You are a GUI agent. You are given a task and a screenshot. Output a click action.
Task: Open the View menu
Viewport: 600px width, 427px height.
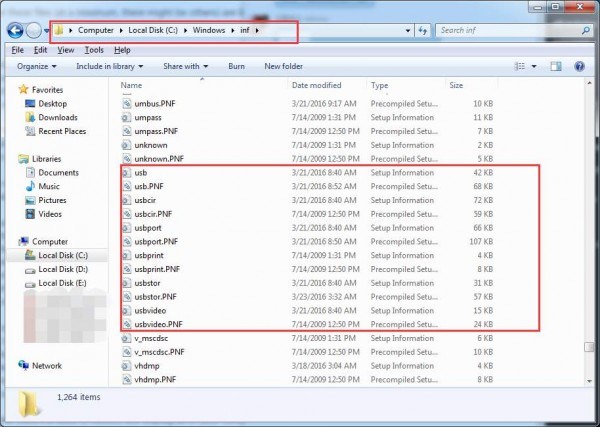(x=66, y=50)
